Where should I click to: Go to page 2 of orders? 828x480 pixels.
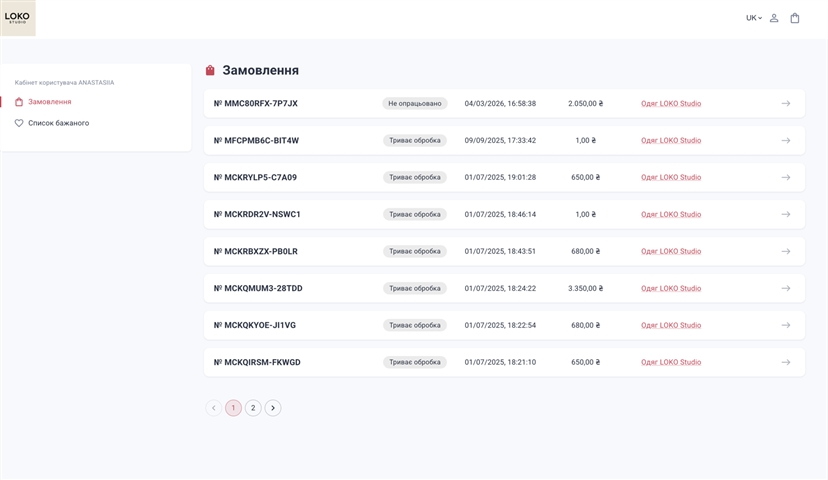(x=253, y=408)
